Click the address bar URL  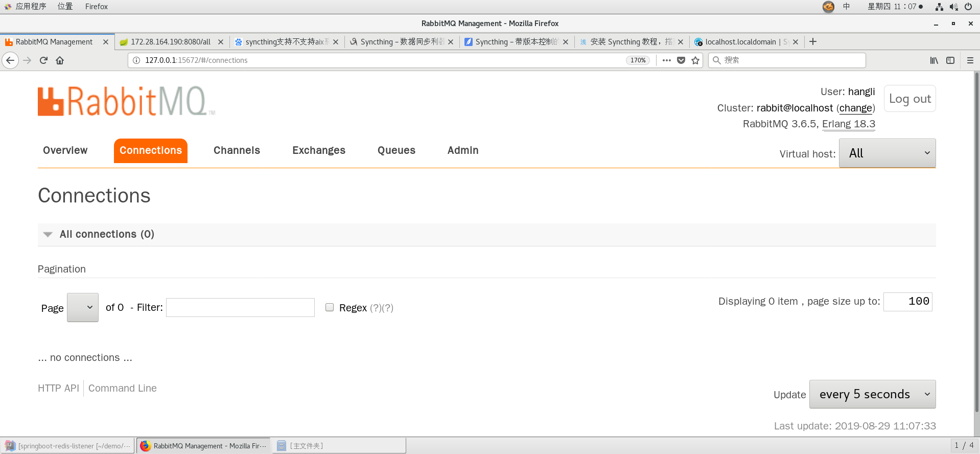pyautogui.click(x=378, y=60)
